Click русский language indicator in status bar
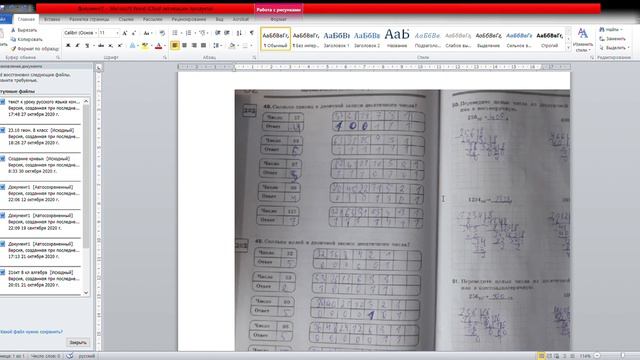This screenshot has width=640, height=360. [87, 356]
